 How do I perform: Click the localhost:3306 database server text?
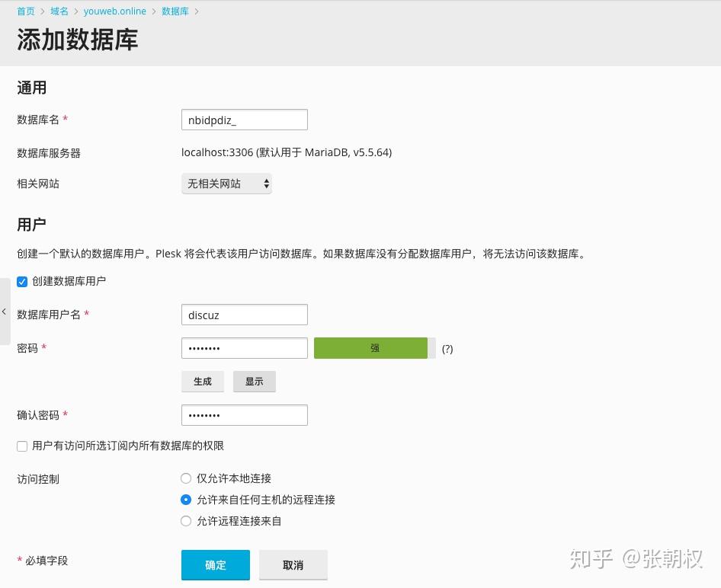[x=287, y=152]
